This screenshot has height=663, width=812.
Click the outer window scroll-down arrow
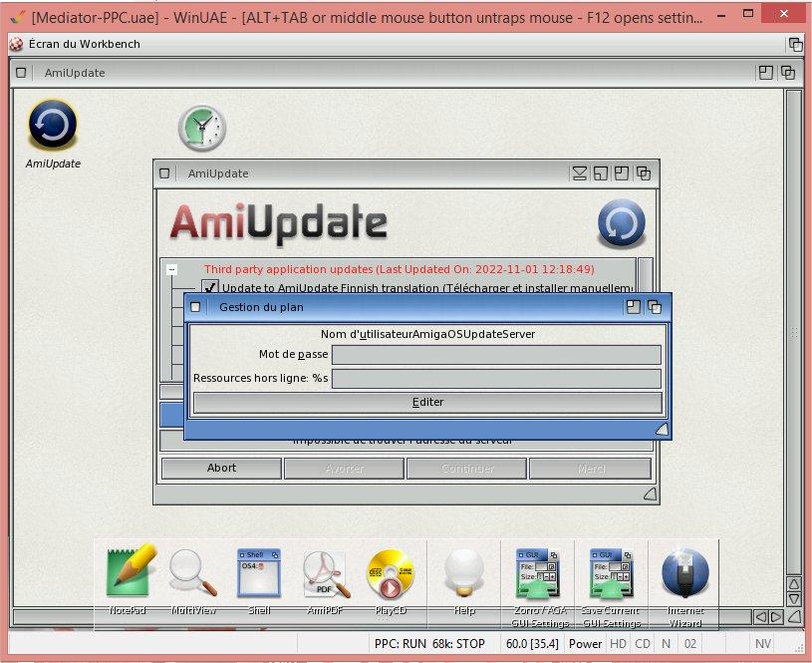coord(794,599)
